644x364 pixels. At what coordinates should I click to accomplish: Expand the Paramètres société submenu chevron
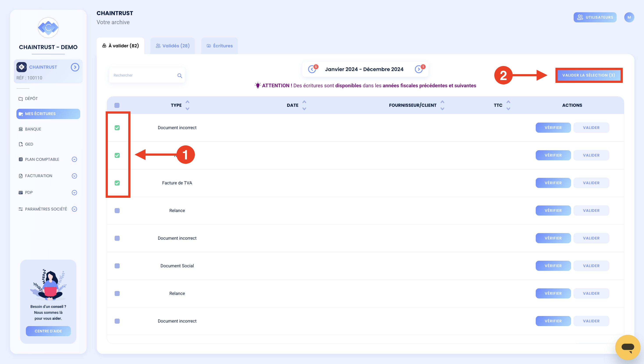point(74,209)
